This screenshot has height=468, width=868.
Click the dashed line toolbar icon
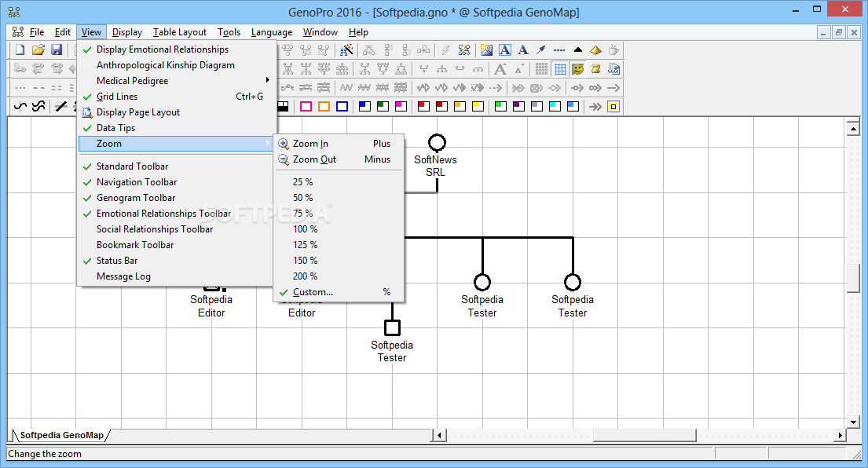point(559,50)
